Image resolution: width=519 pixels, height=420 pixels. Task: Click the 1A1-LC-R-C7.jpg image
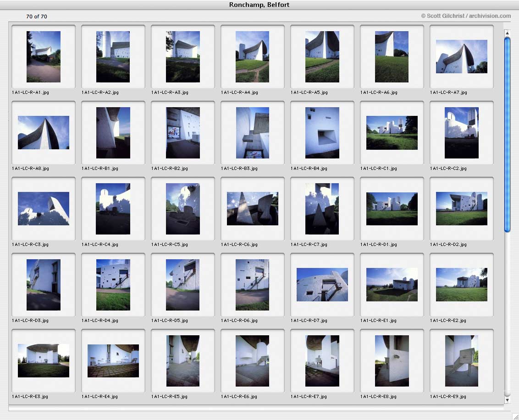(322, 209)
